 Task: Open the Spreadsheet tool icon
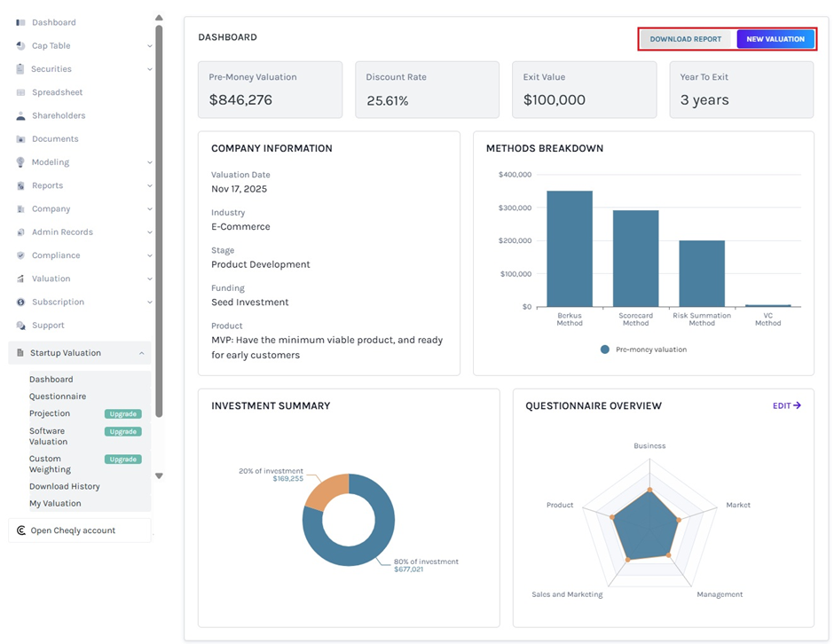pyautogui.click(x=22, y=91)
